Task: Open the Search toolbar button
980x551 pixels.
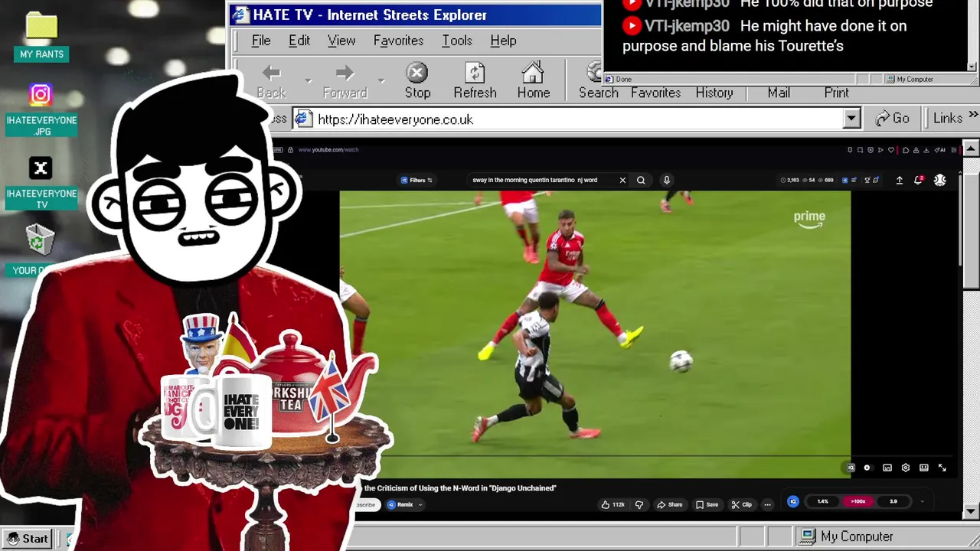Action: point(598,81)
